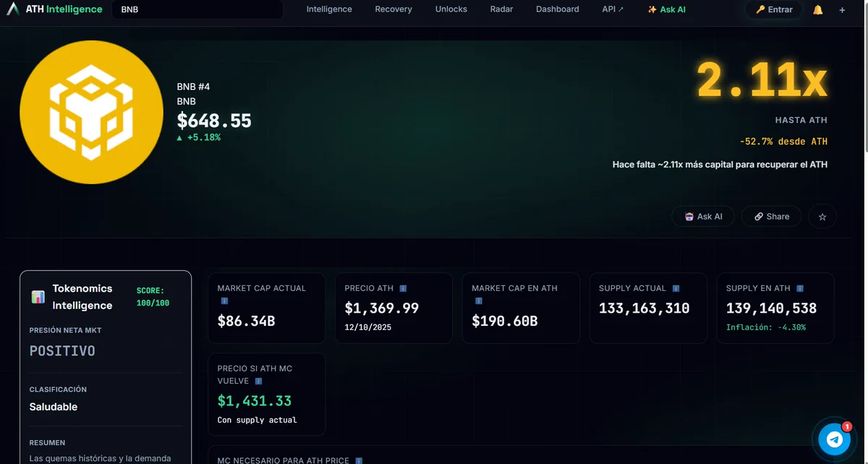Click the Tokenomics Intelligence chart icon

(x=38, y=297)
